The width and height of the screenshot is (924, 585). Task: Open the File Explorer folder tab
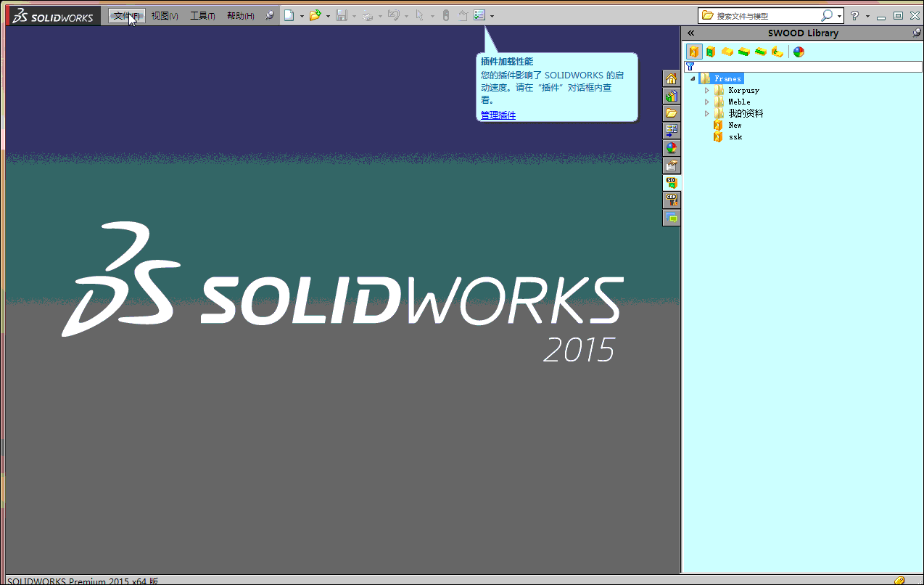672,113
